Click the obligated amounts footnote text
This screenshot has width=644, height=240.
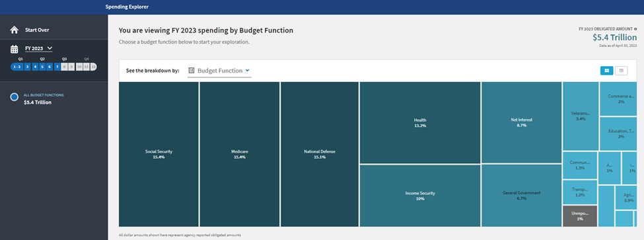[x=180, y=235]
